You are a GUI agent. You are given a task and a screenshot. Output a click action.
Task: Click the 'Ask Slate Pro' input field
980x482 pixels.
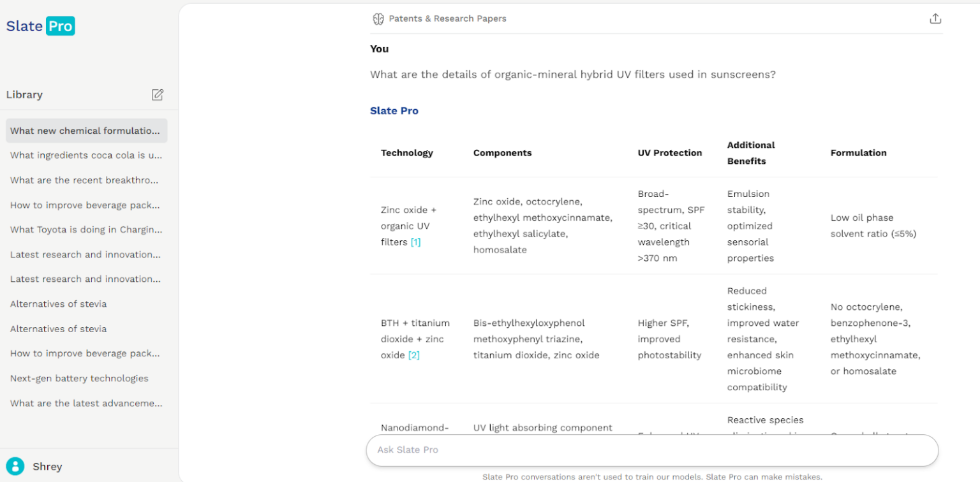pyautogui.click(x=651, y=450)
